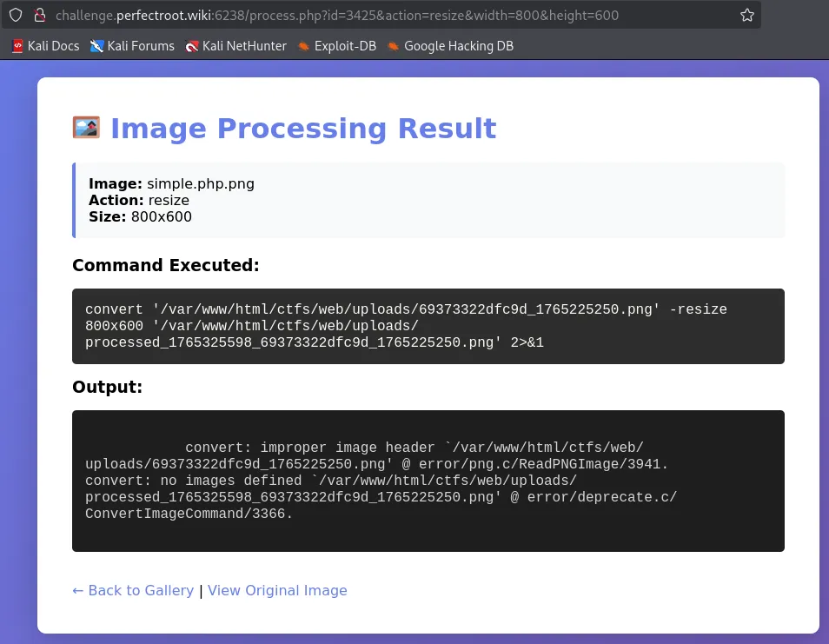Open the Kali Docs bookmark
This screenshot has width=829, height=644.
coord(45,46)
